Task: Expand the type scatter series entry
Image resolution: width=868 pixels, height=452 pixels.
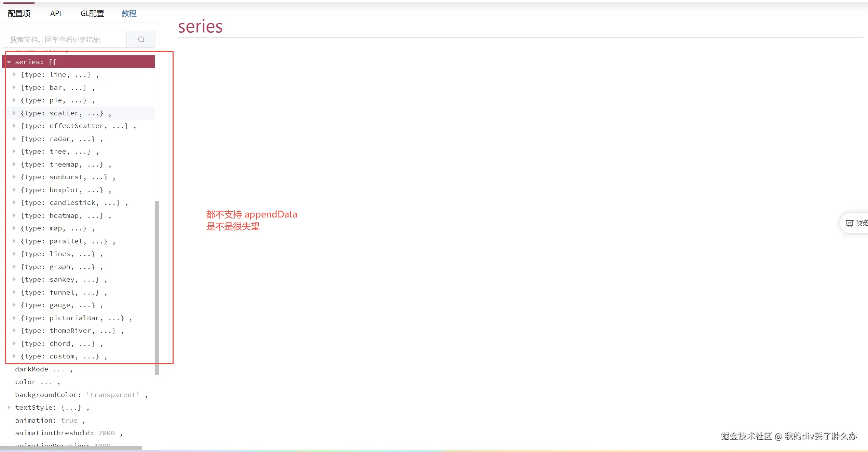Action: coord(14,113)
